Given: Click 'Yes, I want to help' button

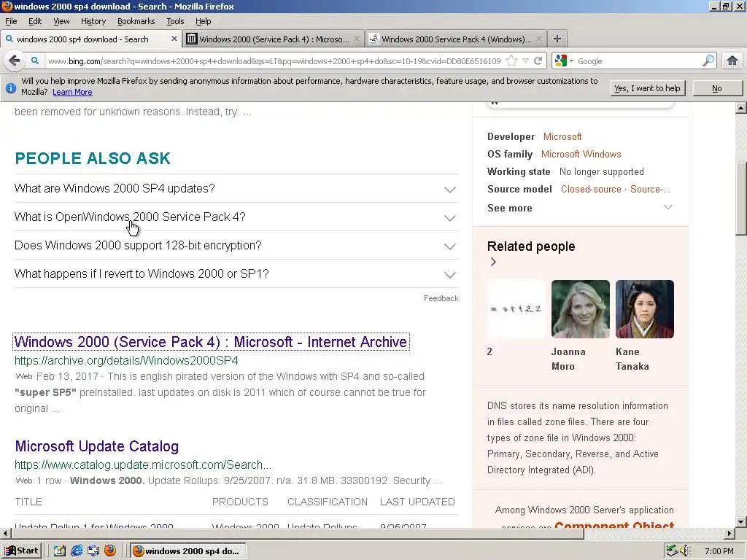Looking at the screenshot, I should tap(648, 88).
